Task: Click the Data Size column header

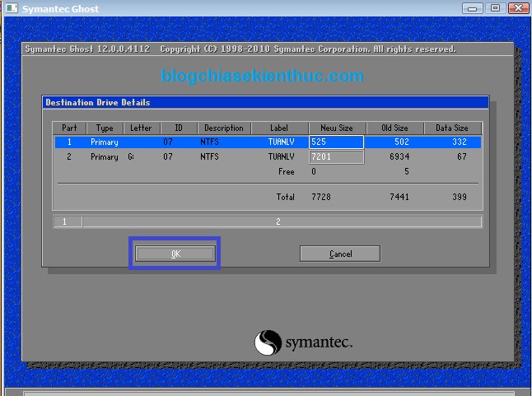Action: [x=452, y=128]
